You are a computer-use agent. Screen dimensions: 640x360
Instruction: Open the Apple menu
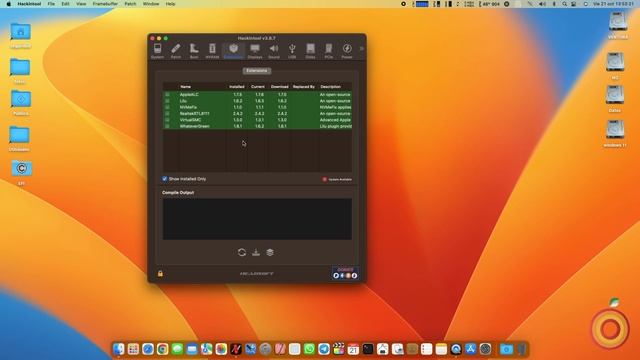8,4
